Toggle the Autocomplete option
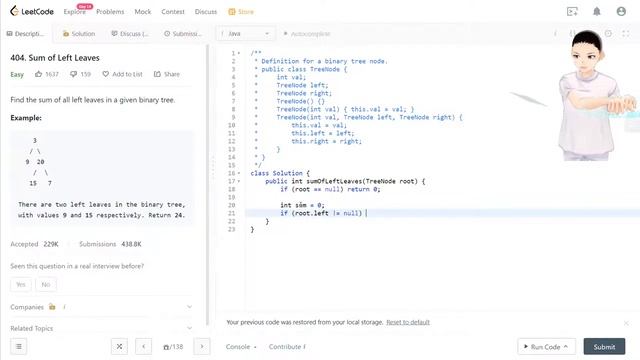Viewport: 640px width, 360px height. tap(307, 33)
